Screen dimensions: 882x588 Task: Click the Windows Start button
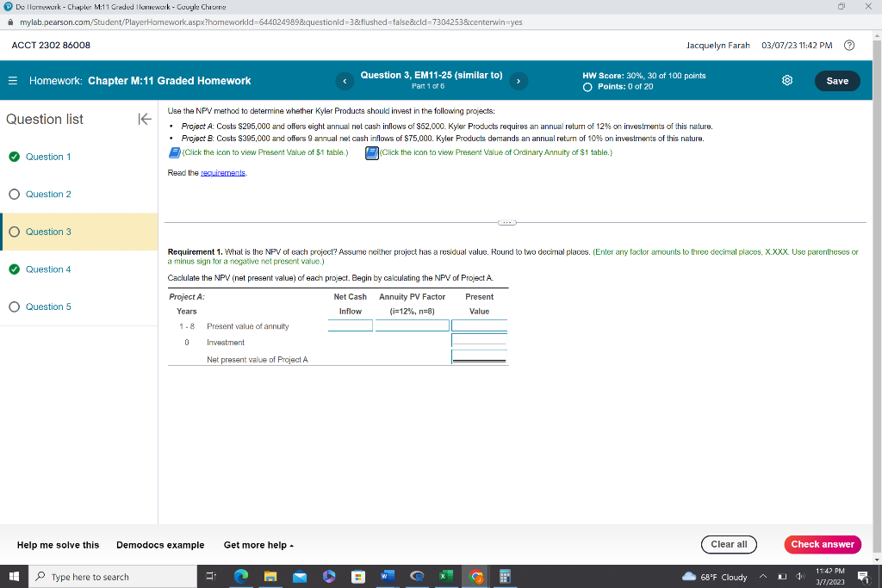click(14, 577)
